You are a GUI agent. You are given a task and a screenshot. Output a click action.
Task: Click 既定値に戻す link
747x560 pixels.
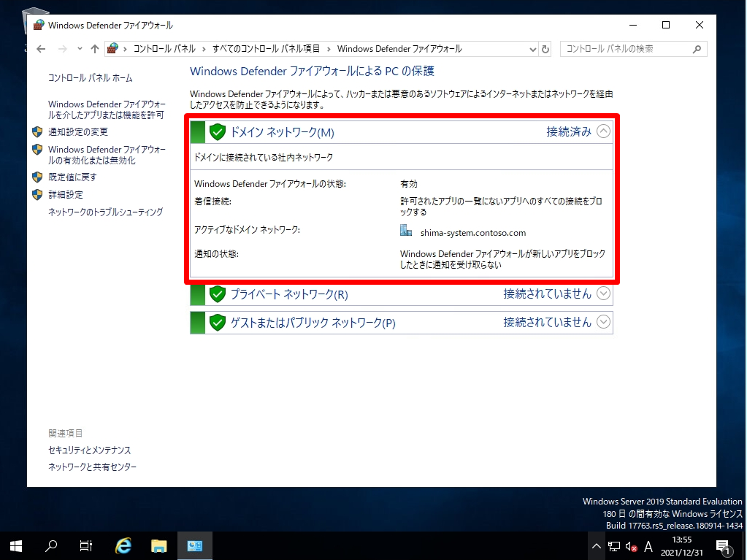click(72, 177)
